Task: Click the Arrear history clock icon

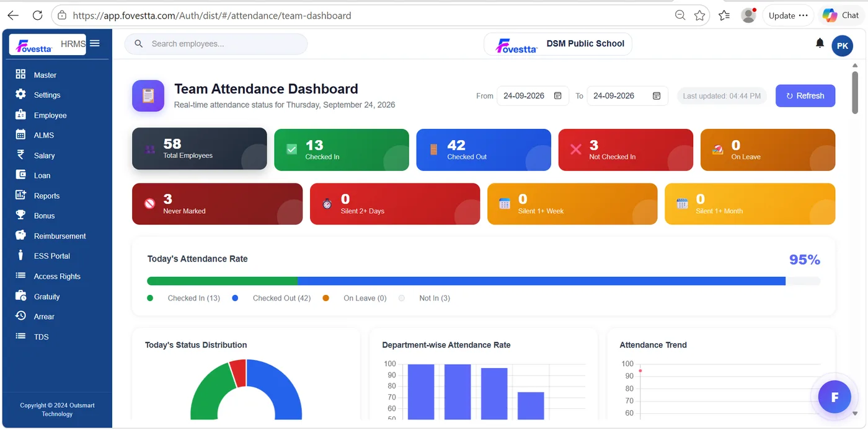Action: [x=20, y=316]
